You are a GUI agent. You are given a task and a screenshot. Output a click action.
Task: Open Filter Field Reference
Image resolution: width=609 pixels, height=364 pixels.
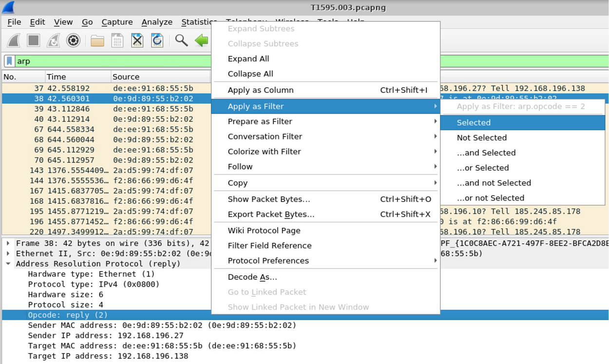[x=325, y=246]
